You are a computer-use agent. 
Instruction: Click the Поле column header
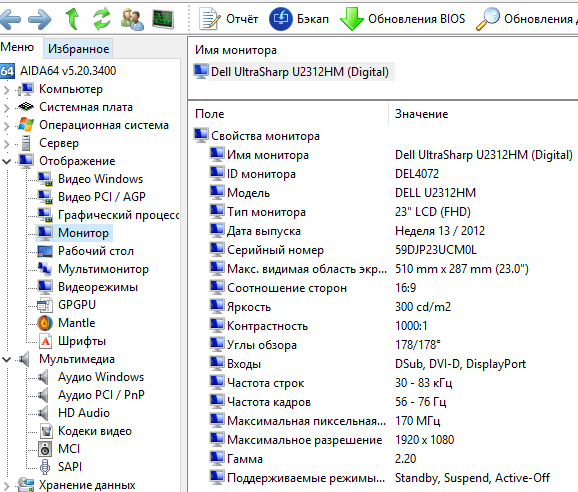210,114
